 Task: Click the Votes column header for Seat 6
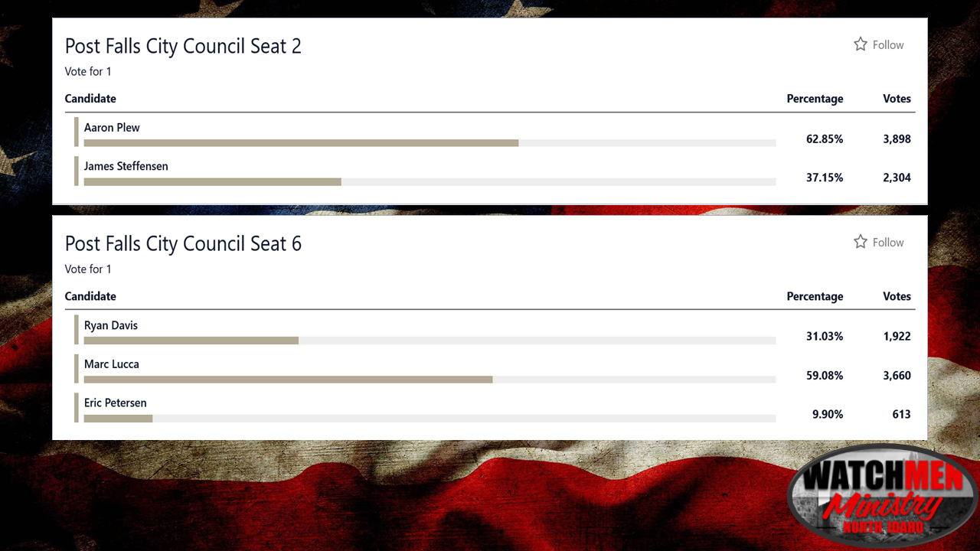click(x=897, y=296)
